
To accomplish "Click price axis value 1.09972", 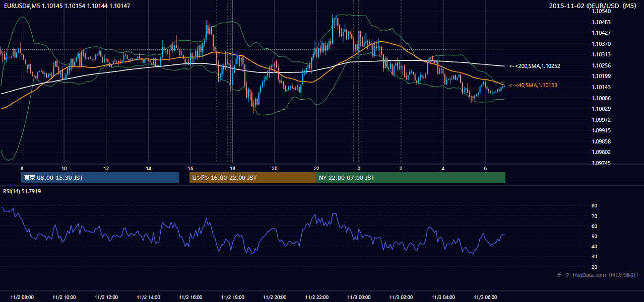I will (x=601, y=120).
